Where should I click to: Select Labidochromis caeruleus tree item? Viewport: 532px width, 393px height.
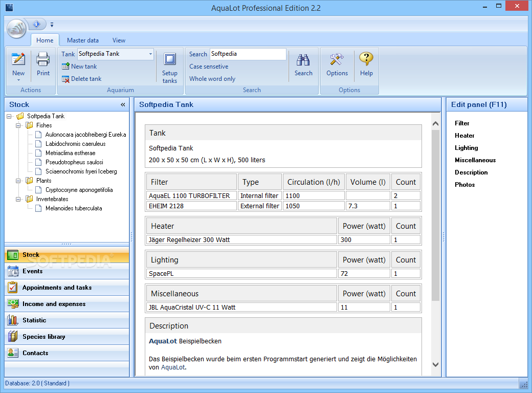click(x=75, y=144)
